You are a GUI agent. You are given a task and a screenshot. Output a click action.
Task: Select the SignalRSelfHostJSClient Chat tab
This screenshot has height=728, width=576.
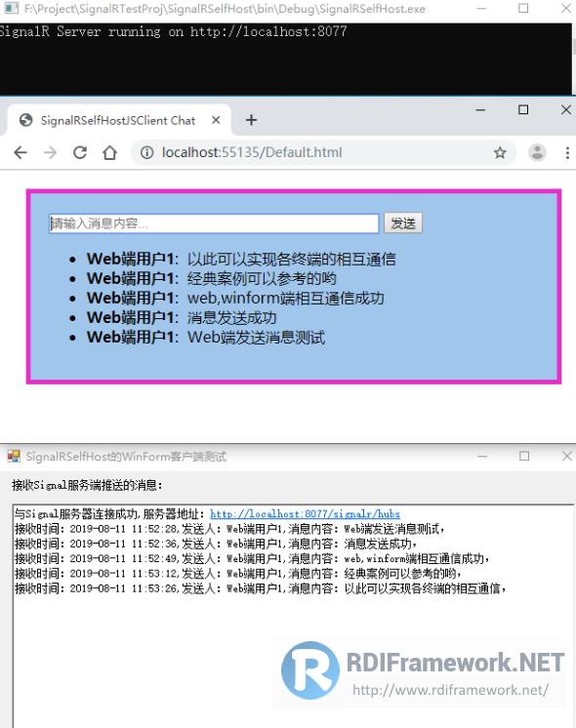tap(118, 120)
